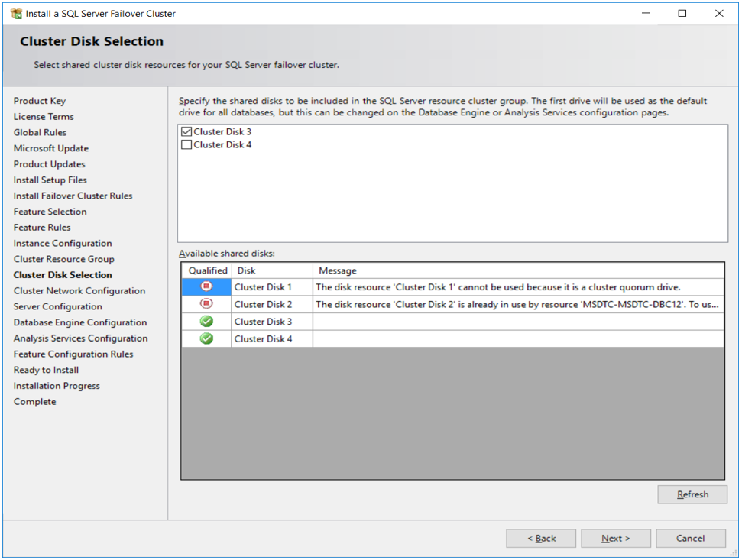Click the Qualified column header
Screen dimensions: 742x560
pos(207,270)
